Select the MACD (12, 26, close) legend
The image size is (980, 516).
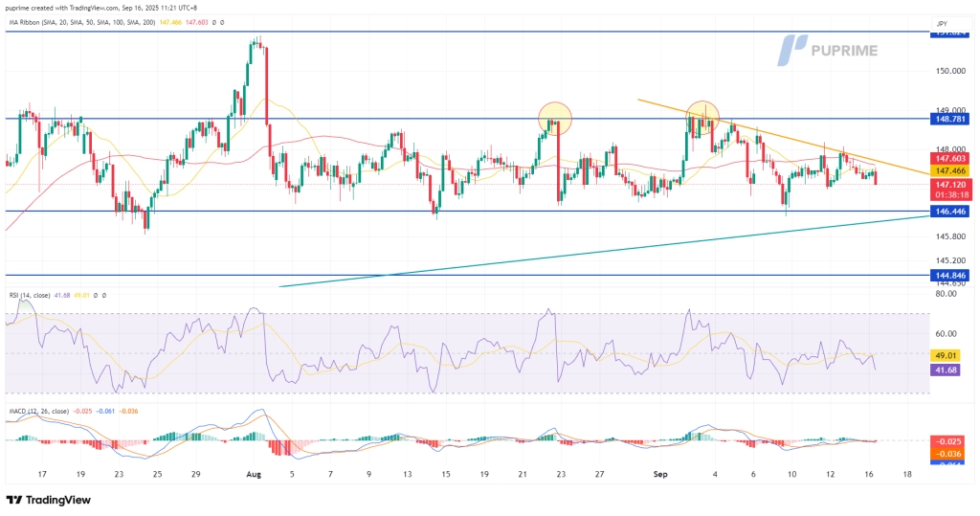[x=46, y=412]
